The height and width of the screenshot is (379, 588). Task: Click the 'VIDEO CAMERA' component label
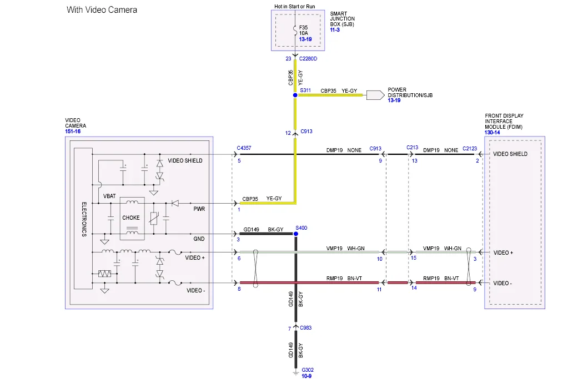[x=76, y=123]
